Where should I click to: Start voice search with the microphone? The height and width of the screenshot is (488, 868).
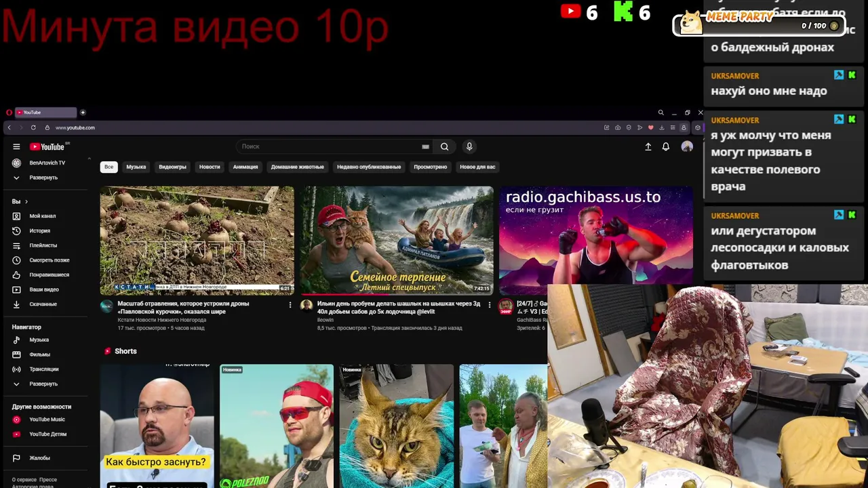(469, 146)
